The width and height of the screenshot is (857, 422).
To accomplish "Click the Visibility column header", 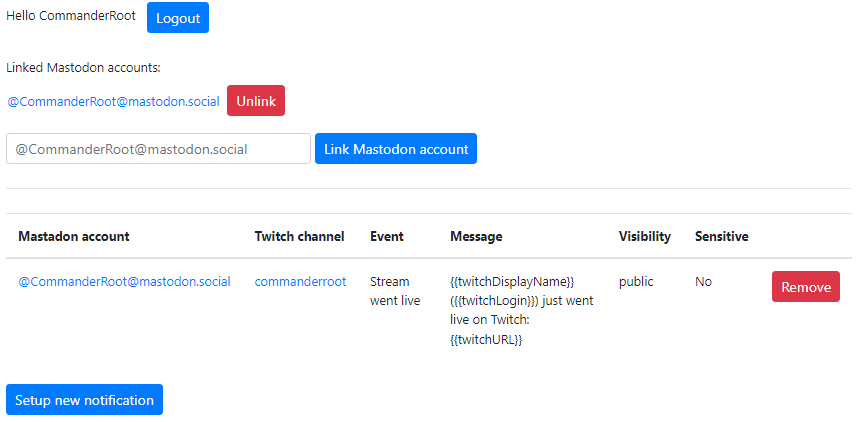I will (x=644, y=236).
